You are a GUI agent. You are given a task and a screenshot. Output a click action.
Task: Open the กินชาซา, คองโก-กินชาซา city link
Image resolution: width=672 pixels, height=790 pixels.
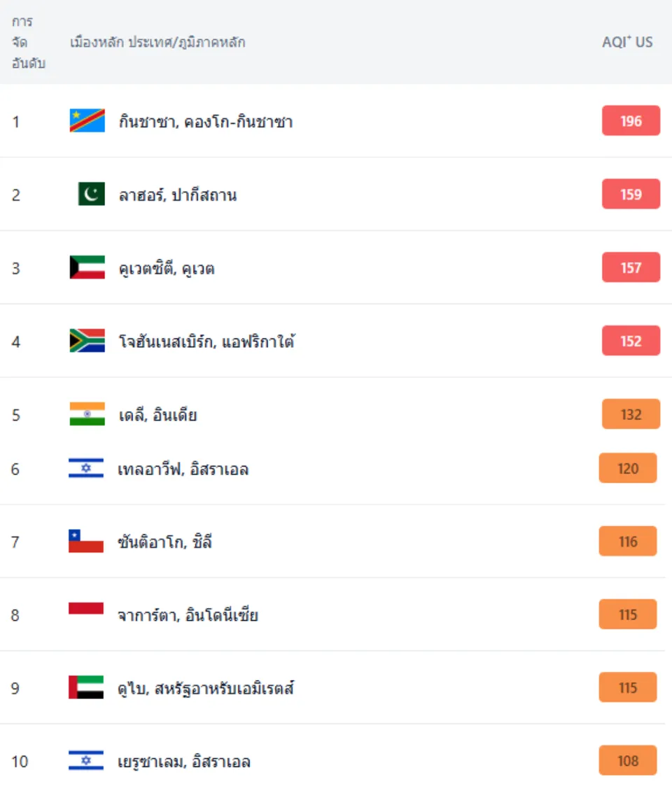pos(206,122)
